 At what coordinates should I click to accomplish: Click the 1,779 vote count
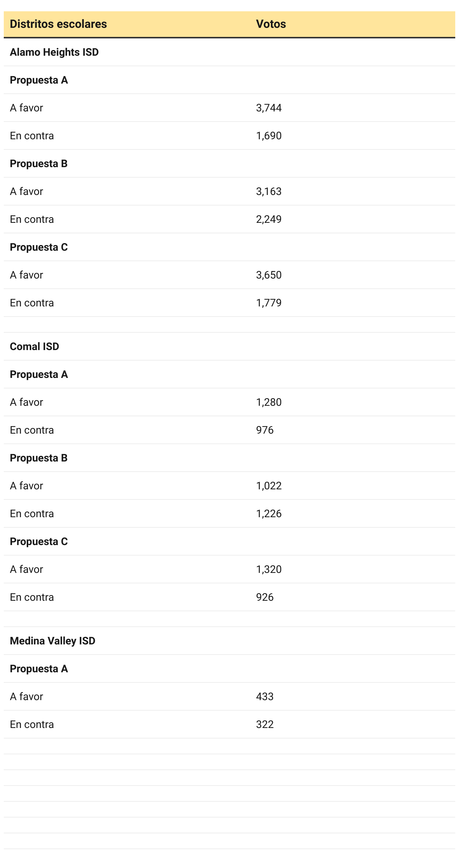pyautogui.click(x=269, y=303)
